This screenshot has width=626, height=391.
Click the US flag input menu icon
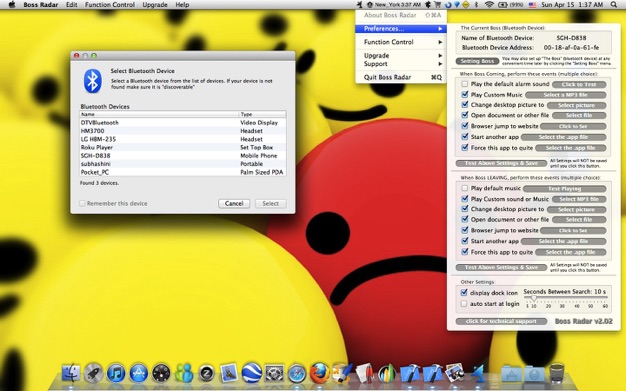click(532, 5)
